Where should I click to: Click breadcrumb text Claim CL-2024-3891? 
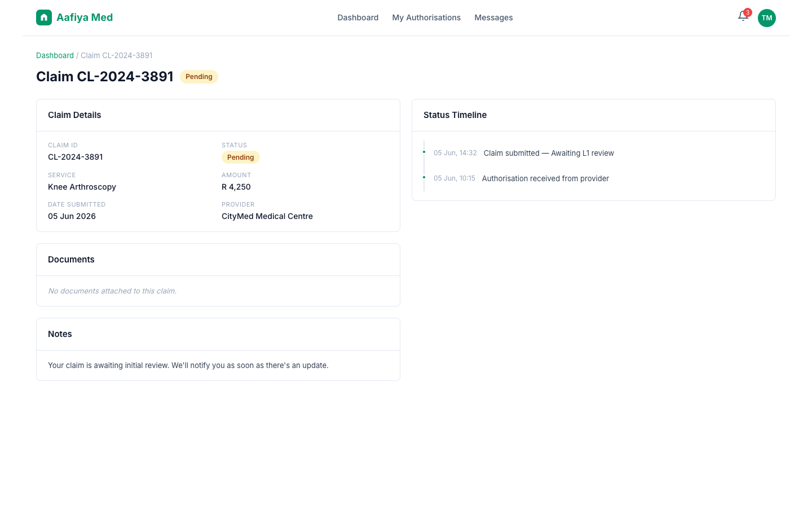(117, 55)
